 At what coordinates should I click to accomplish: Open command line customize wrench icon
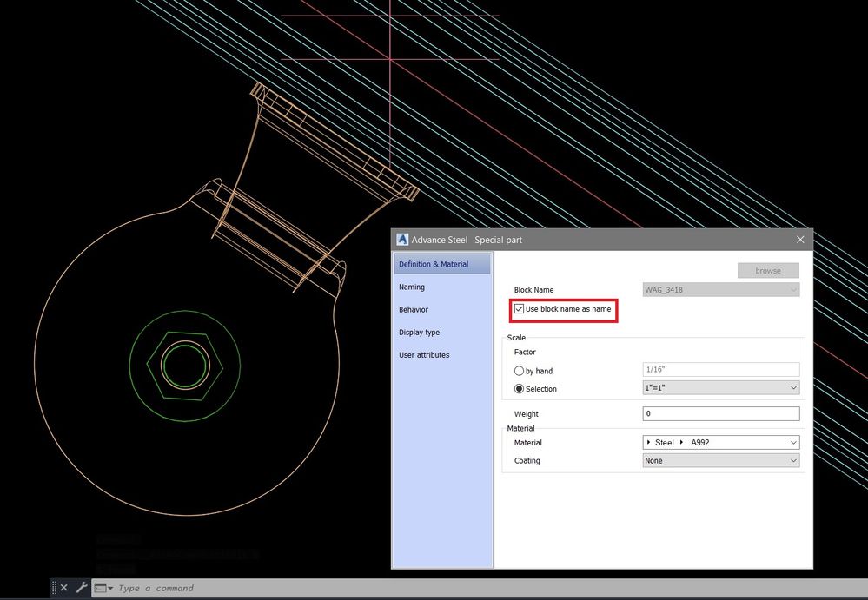pyautogui.click(x=82, y=587)
